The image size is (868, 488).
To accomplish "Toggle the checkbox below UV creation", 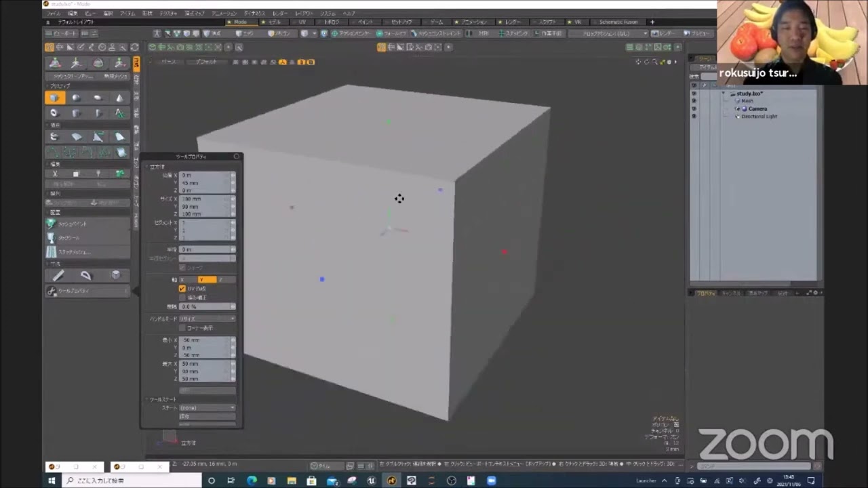I will (x=182, y=298).
